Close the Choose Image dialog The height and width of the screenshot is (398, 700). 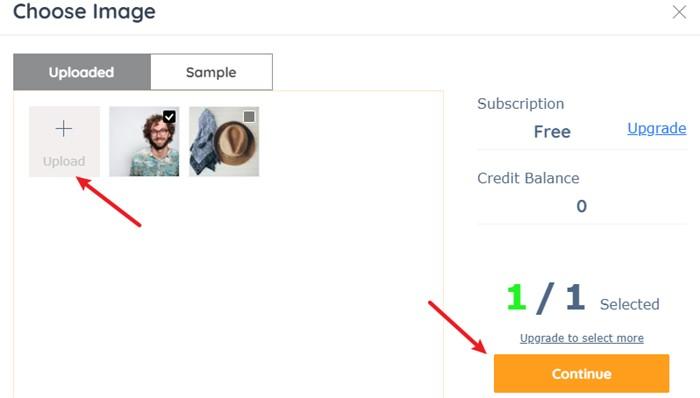(679, 12)
